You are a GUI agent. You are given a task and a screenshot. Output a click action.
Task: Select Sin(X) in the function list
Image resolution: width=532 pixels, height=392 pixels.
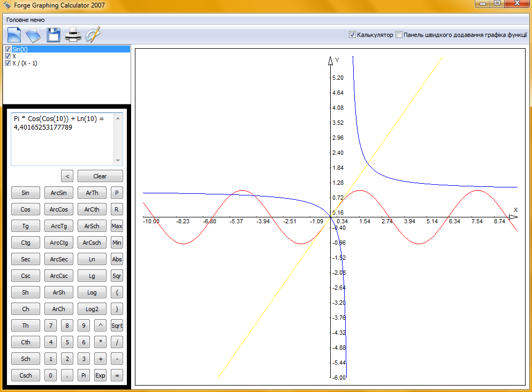(x=71, y=49)
